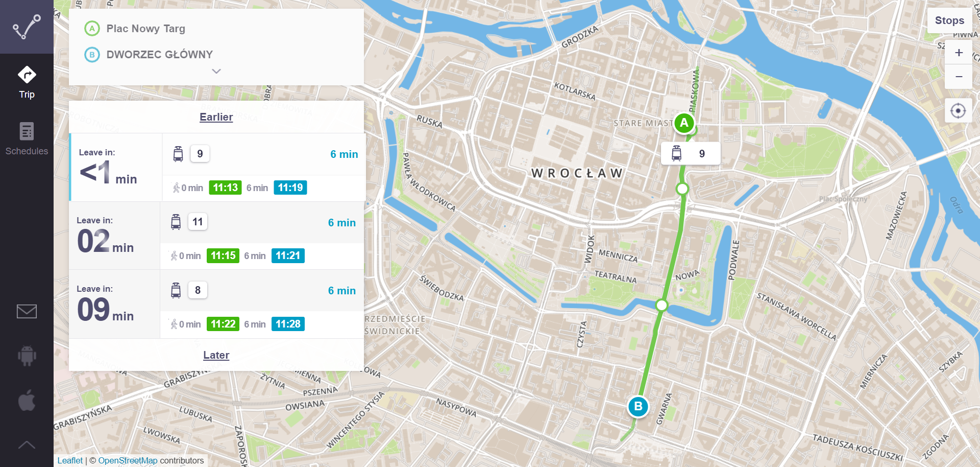
Task: Click the walking icon on the 11:22 departure
Action: [176, 323]
